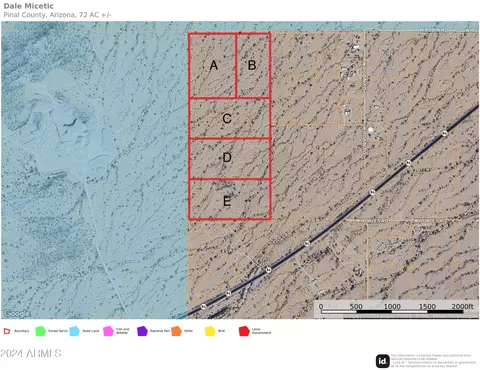The image size is (480, 370).
Task: Click 'Pinal County, Arizona, 72 AC +/-' subtitle
Action: point(57,15)
